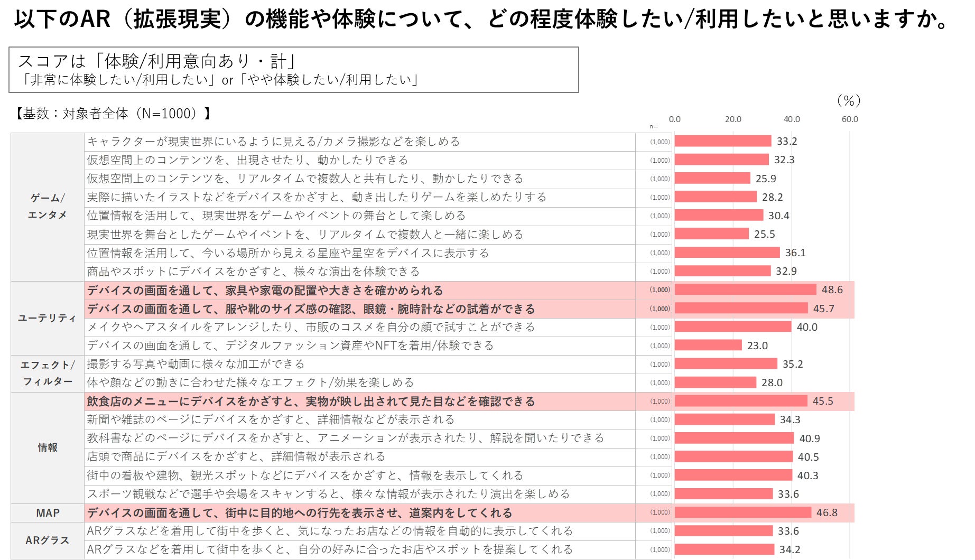This screenshot has height=560, width=975.
Task: Select the 情報 category cell
Action: pyautogui.click(x=48, y=447)
